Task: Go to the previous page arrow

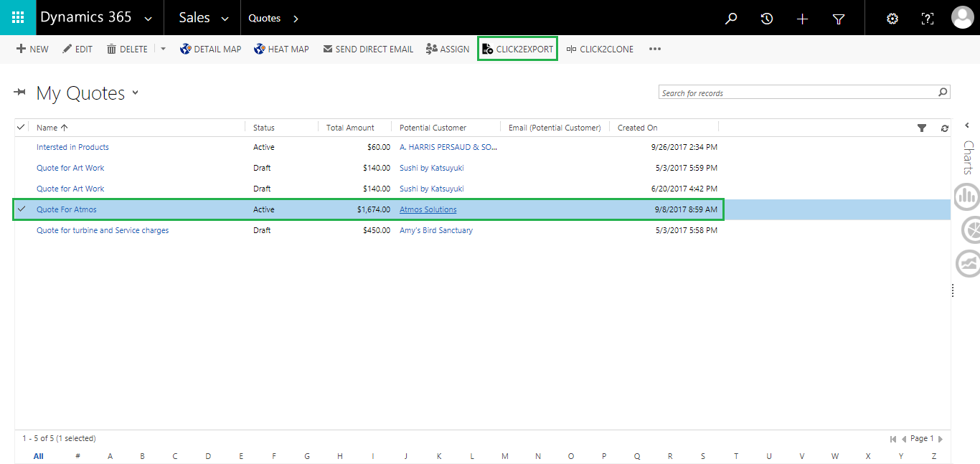Action: (904, 439)
